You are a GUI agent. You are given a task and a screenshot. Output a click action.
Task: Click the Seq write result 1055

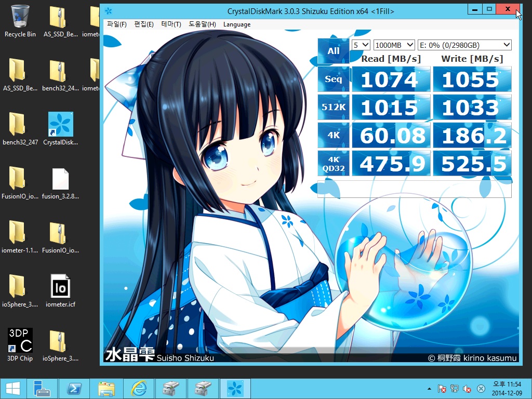coord(472,79)
